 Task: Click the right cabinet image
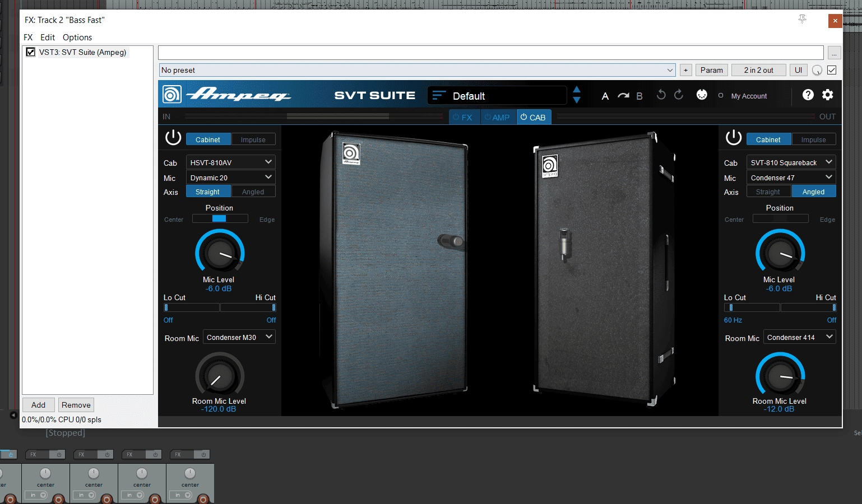pyautogui.click(x=604, y=269)
